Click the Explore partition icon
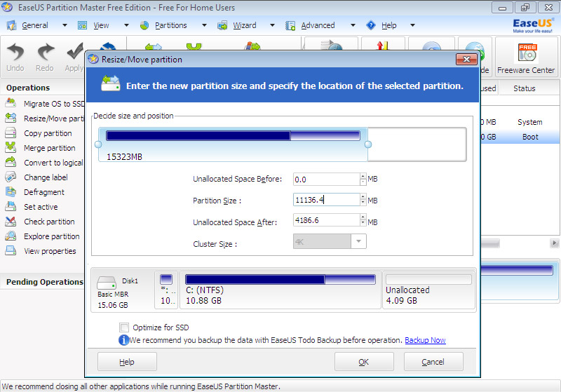Viewport: 561px width, 392px height. click(x=11, y=236)
